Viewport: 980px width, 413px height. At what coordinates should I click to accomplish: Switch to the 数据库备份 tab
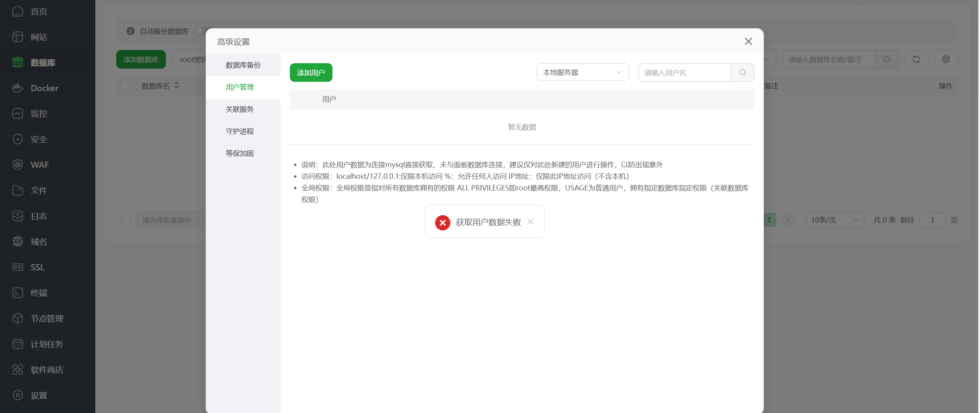(x=243, y=65)
